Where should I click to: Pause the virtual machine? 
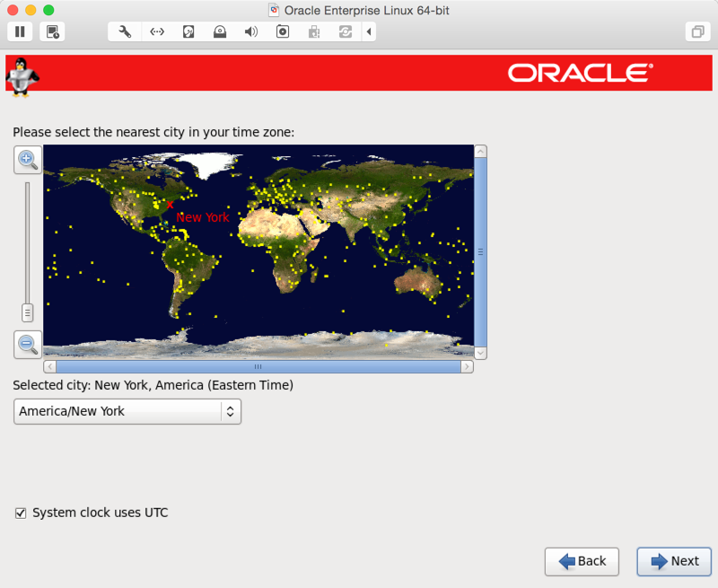click(20, 31)
